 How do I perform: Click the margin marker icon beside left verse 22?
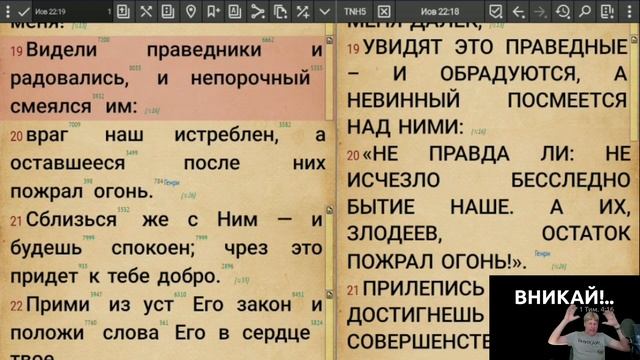tap(330, 294)
